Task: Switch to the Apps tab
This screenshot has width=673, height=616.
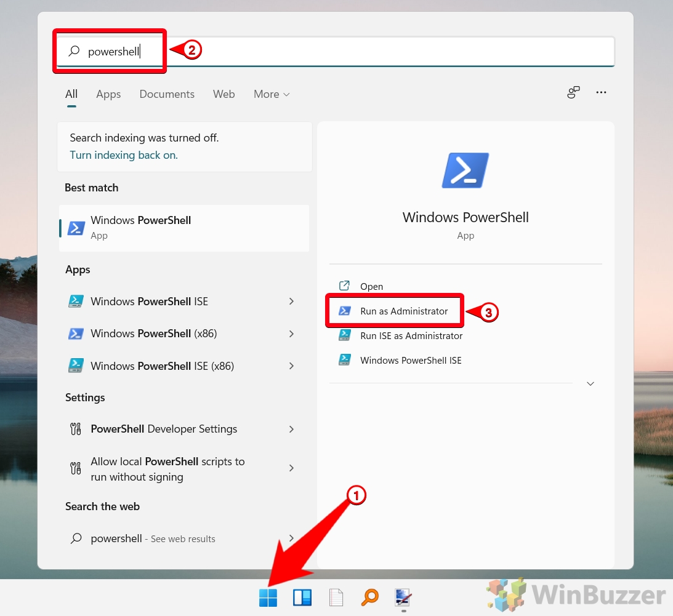Action: click(x=108, y=94)
